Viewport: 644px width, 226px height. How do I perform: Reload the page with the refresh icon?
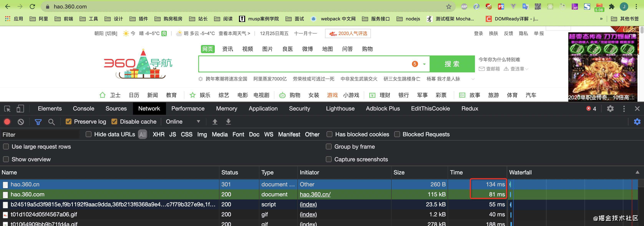click(x=32, y=7)
